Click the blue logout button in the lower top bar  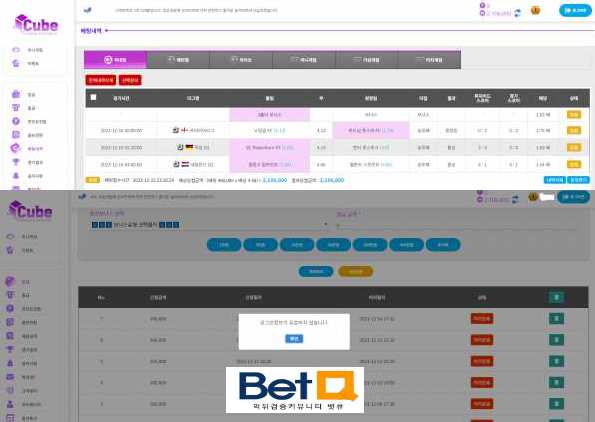click(x=573, y=197)
